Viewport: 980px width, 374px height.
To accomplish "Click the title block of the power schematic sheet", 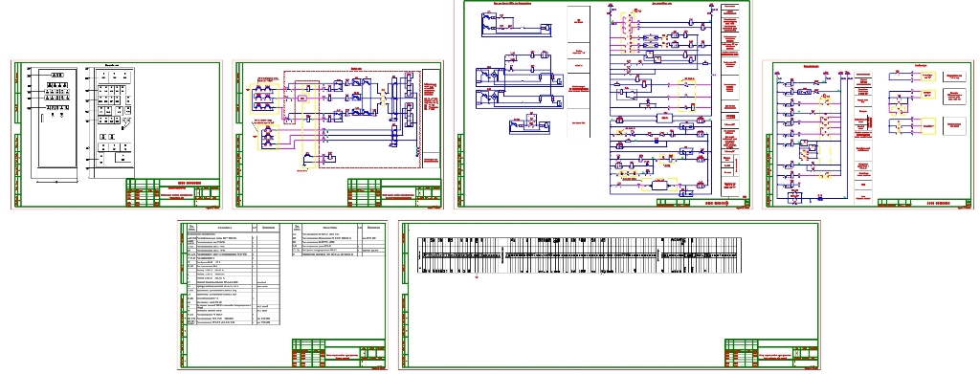I will click(394, 193).
